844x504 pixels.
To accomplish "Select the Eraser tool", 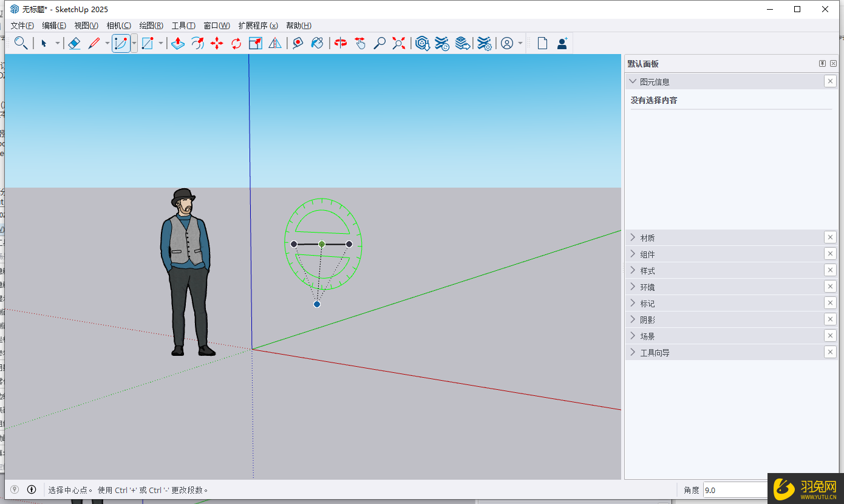I will [74, 43].
